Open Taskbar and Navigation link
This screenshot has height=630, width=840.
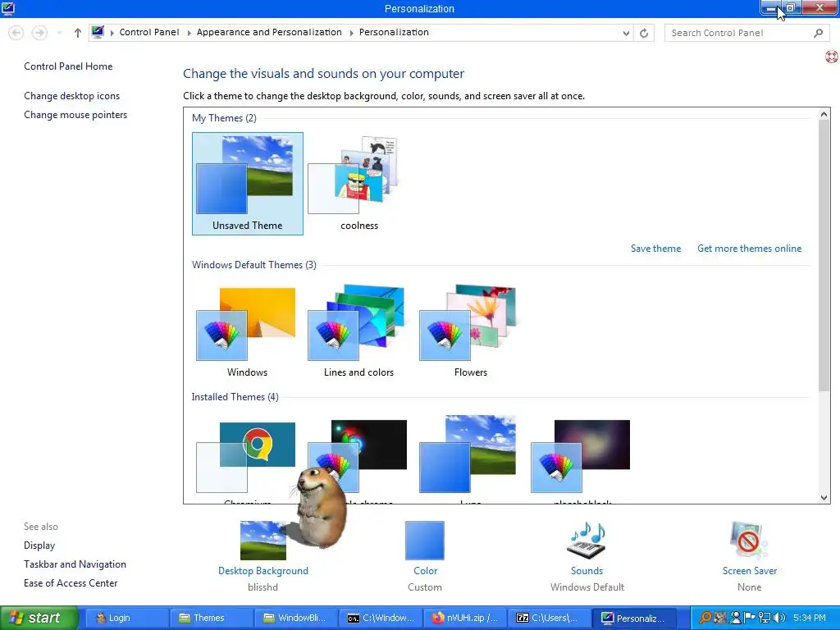75,564
